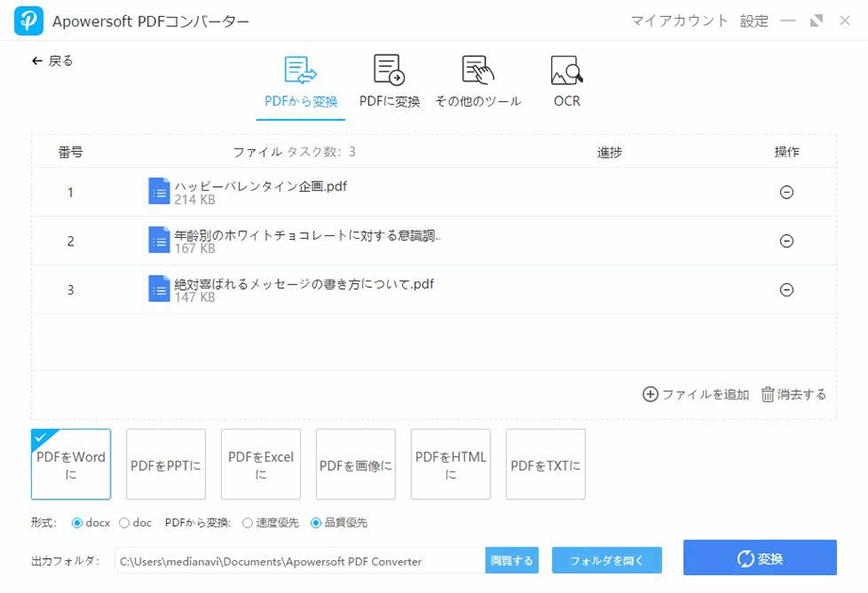868x593 pixels.
Task: Switch to the OCR tab
Action: tap(567, 82)
